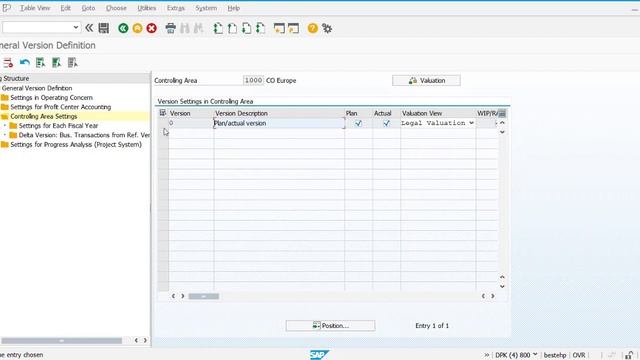Select General Version Definition tree node

coord(37,88)
